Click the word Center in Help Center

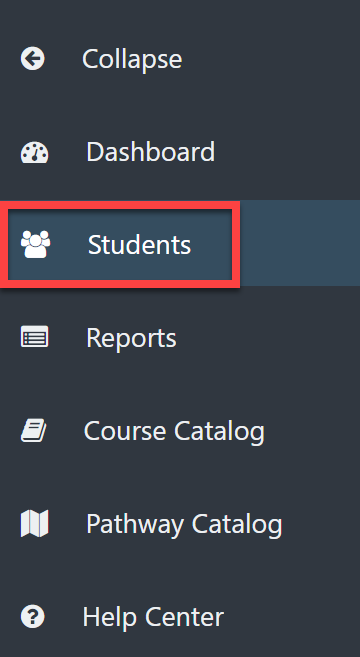click(184, 617)
